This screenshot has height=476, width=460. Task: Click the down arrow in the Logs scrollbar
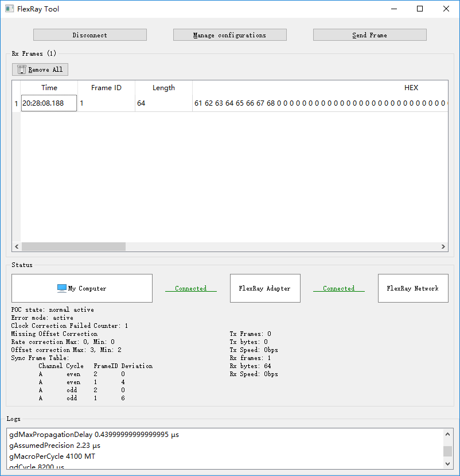click(x=447, y=463)
